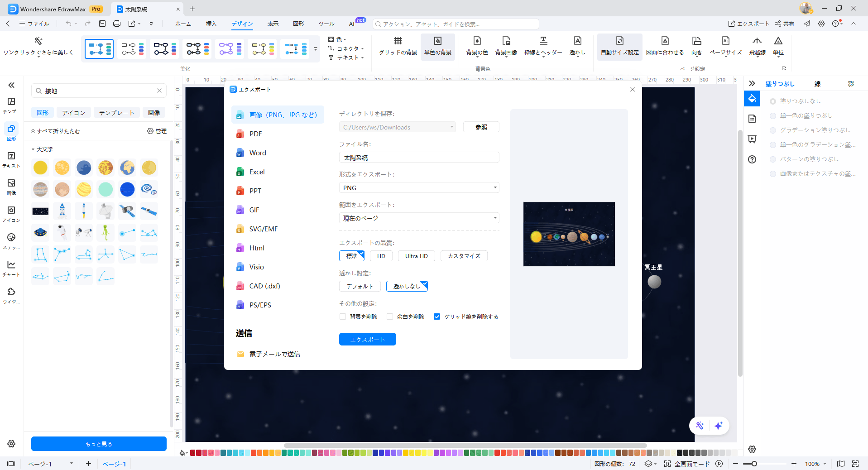The image size is (868, 470).
Task: Click the 参照 button to browse folders
Action: coord(481,127)
